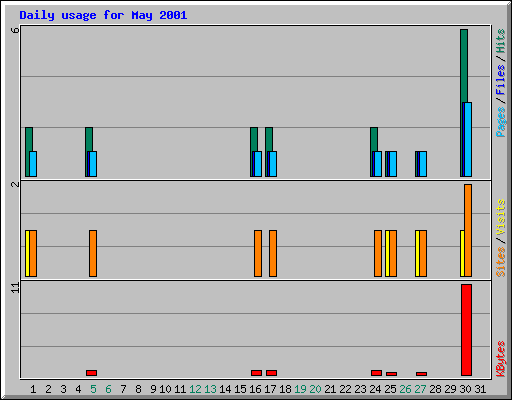Click the day 17 cyan pages bar
Viewport: 512px width, 400px height.
pos(273,164)
